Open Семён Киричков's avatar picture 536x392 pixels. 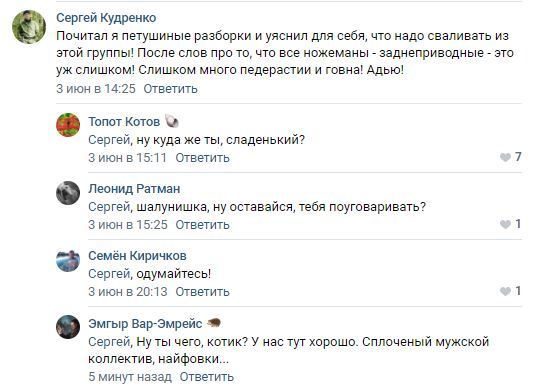pyautogui.click(x=68, y=260)
